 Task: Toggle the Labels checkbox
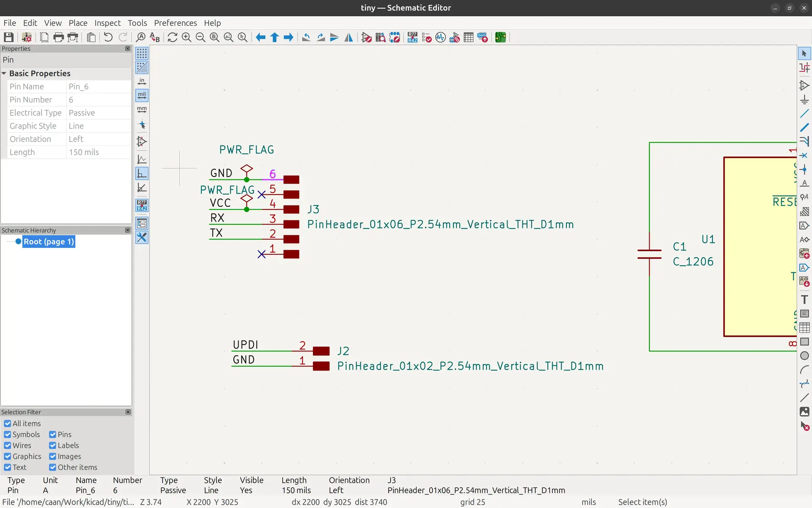[53, 445]
